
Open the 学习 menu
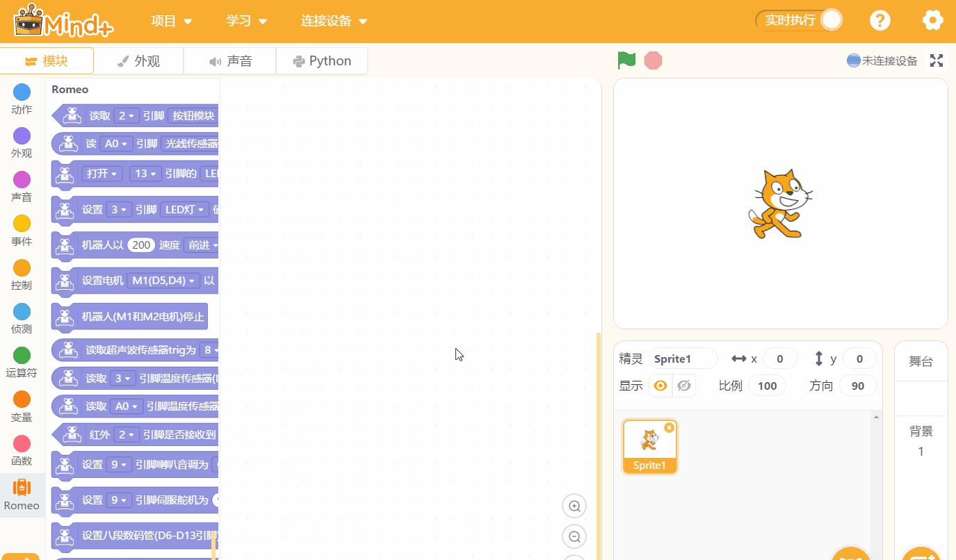[x=246, y=21]
